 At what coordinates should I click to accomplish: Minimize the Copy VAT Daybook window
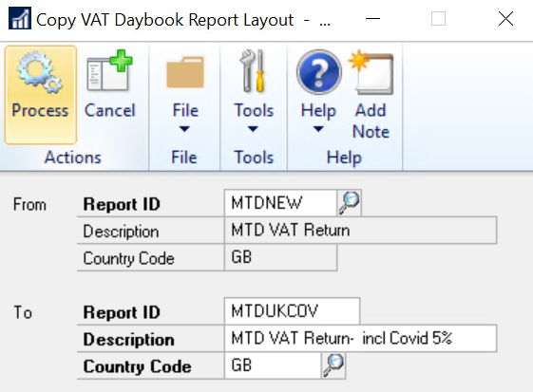coord(372,18)
